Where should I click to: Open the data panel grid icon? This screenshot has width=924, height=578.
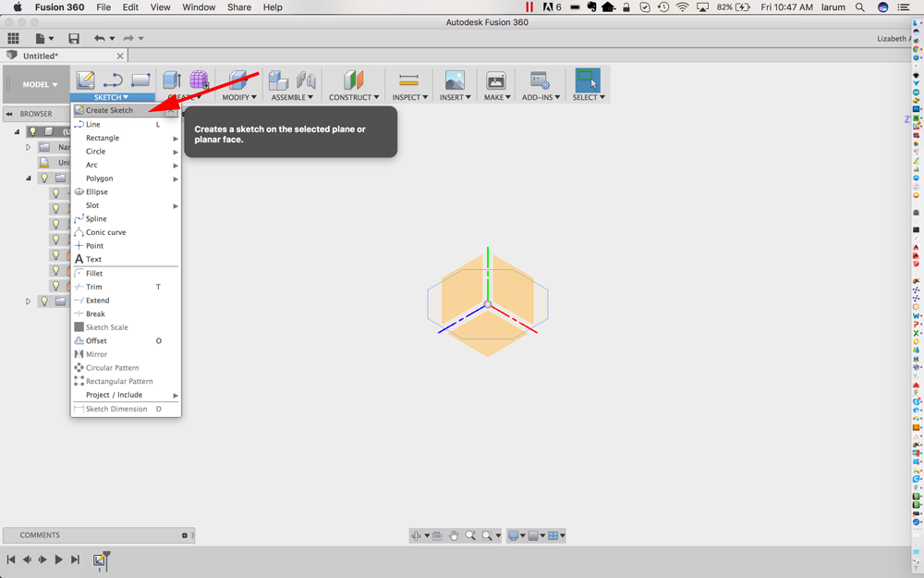[13, 38]
